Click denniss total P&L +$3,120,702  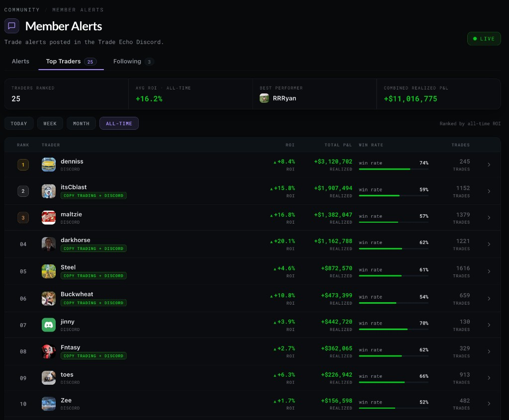pyautogui.click(x=333, y=162)
